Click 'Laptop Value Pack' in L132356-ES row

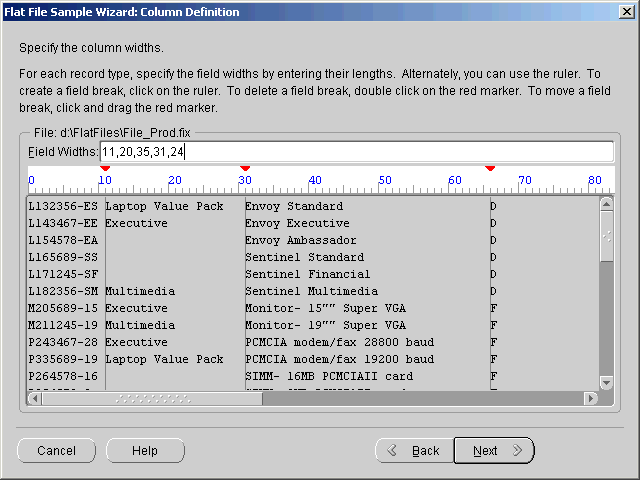[164, 207]
